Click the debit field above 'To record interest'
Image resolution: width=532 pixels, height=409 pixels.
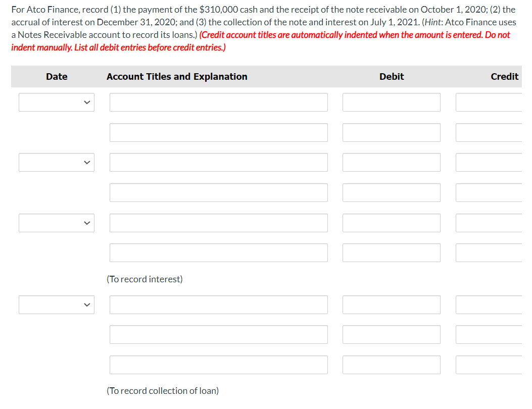click(x=392, y=252)
